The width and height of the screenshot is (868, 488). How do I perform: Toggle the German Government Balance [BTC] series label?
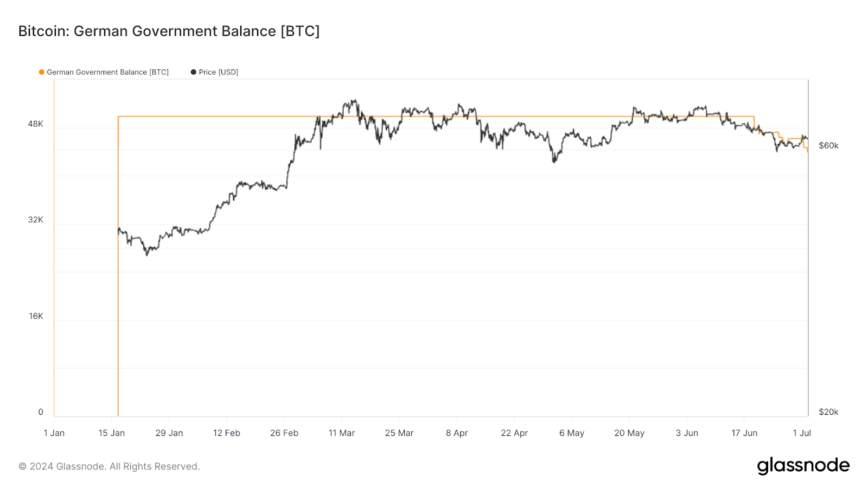tap(107, 72)
